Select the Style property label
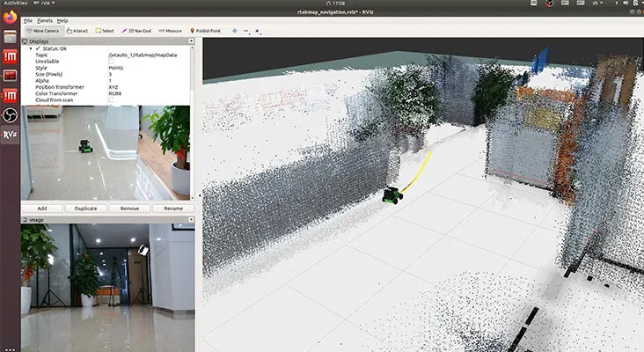 41,68
